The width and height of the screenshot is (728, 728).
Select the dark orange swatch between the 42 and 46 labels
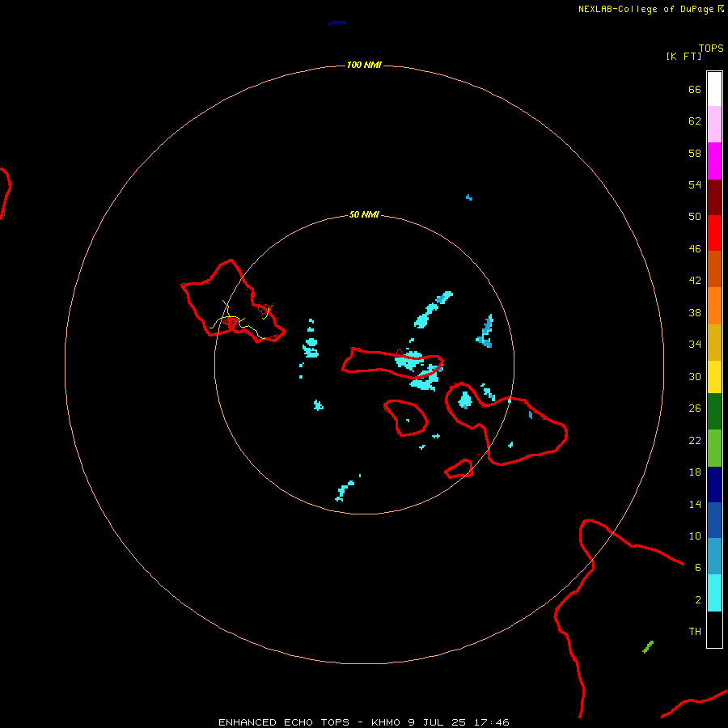point(714,269)
